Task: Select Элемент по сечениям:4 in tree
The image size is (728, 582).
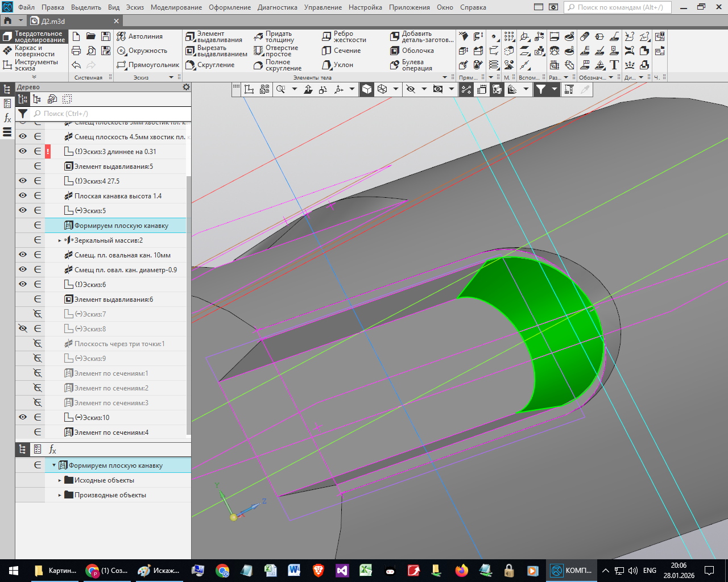Action: click(111, 433)
